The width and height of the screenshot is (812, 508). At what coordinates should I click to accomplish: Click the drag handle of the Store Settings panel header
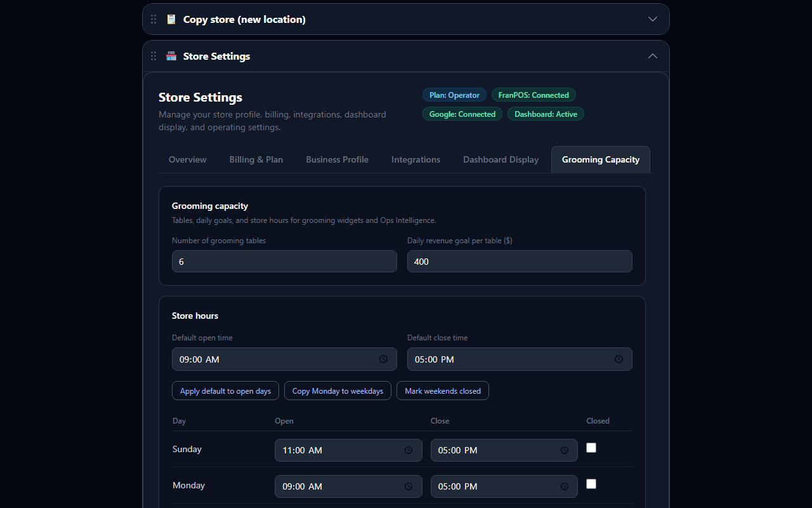[154, 56]
